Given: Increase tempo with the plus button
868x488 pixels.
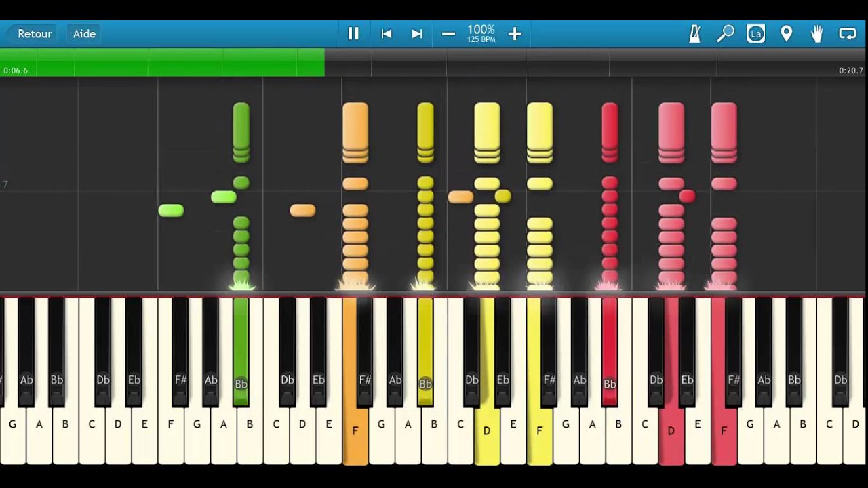Looking at the screenshot, I should (515, 34).
